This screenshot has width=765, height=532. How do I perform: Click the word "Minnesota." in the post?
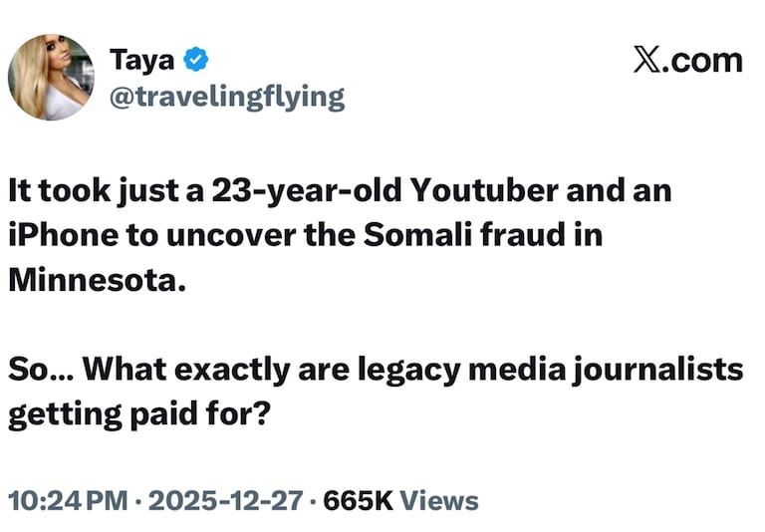pos(97,279)
